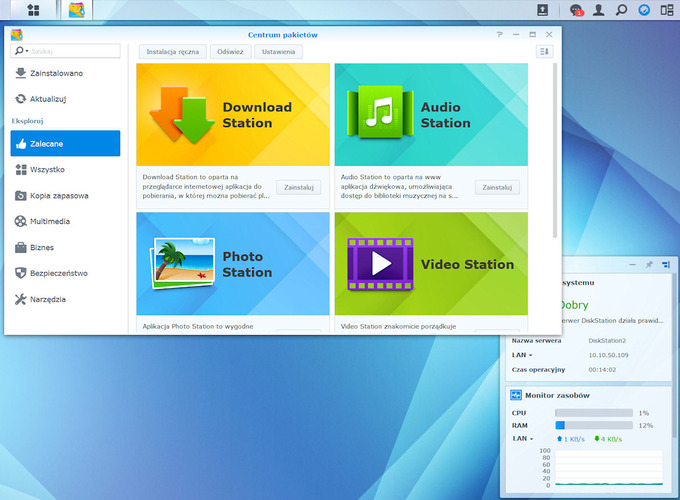Click the sort order icon in toolbar
Image resolution: width=680 pixels, height=500 pixels.
544,52
